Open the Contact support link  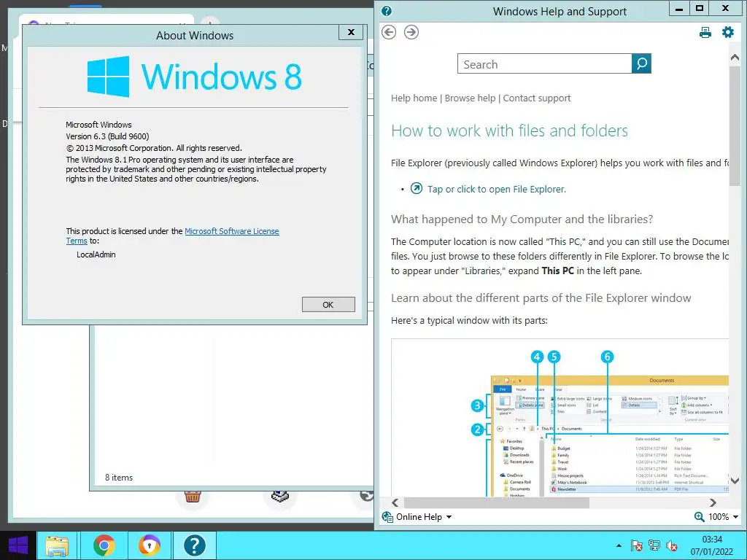[x=536, y=98]
